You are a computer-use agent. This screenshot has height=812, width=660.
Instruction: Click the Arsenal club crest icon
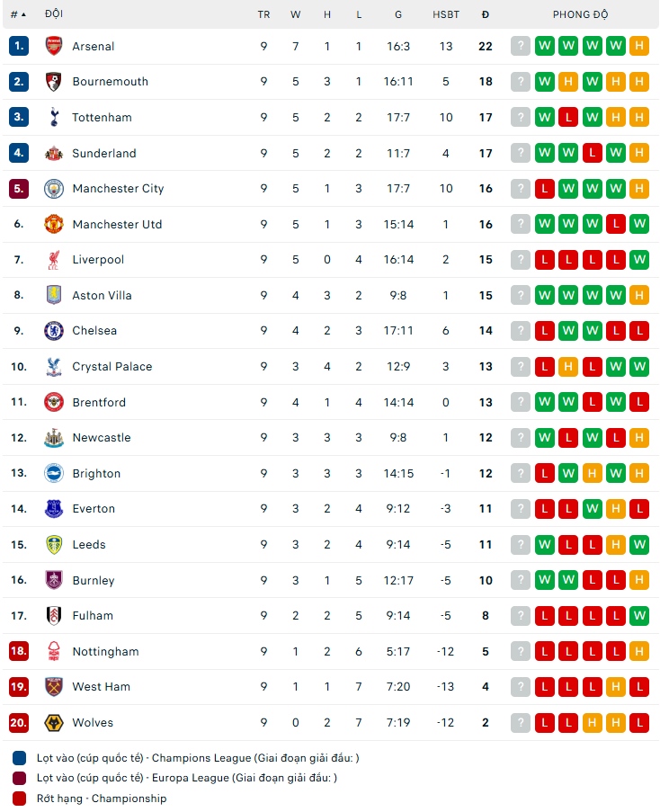tap(54, 46)
